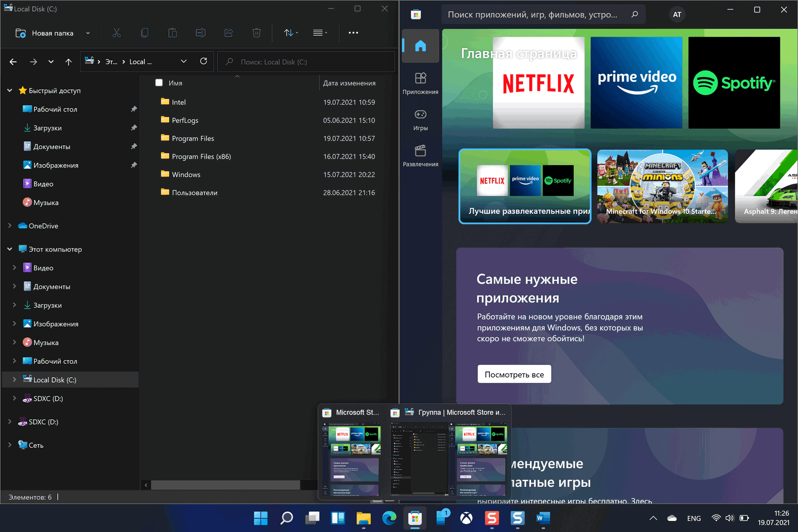Switch input language ENG in tray

(694, 518)
